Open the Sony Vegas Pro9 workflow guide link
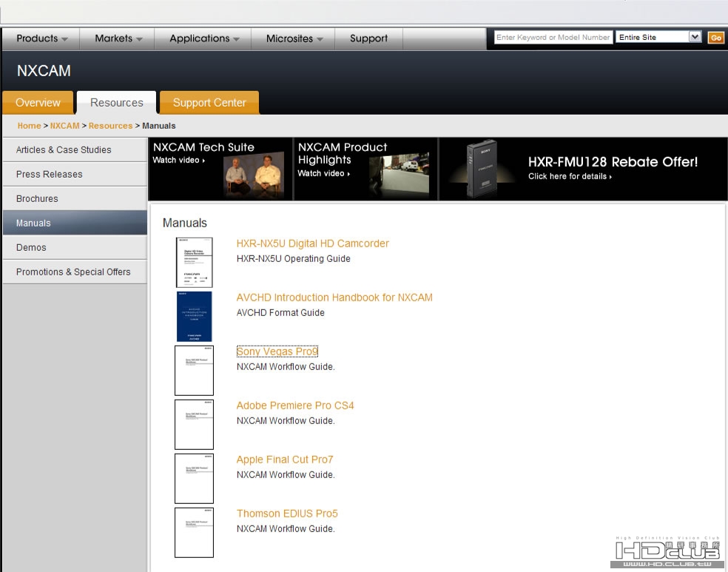The image size is (728, 572). click(x=277, y=351)
